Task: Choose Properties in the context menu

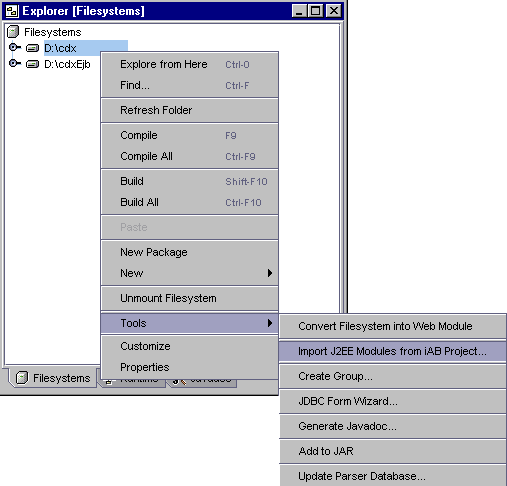Action: tap(190, 367)
